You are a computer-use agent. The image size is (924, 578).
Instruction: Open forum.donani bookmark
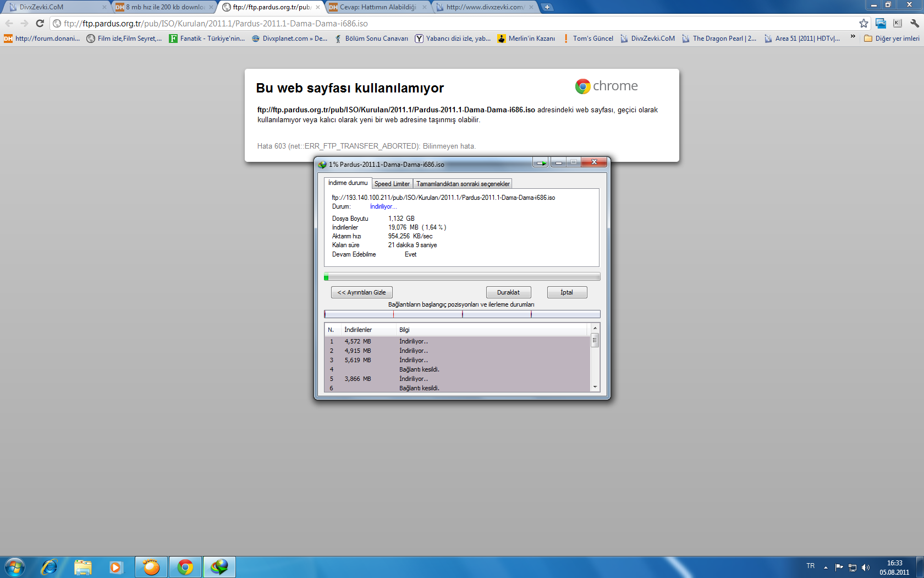pyautogui.click(x=42, y=39)
